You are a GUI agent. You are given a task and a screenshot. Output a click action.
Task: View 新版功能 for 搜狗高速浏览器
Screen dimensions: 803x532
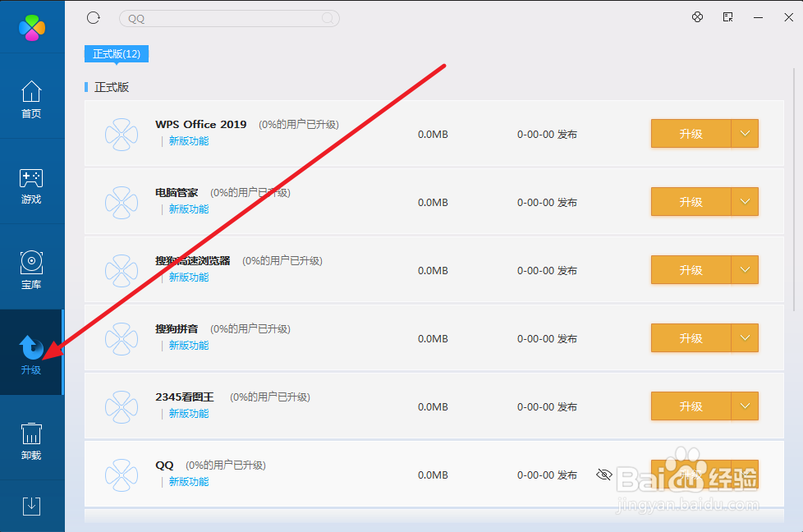coord(189,277)
